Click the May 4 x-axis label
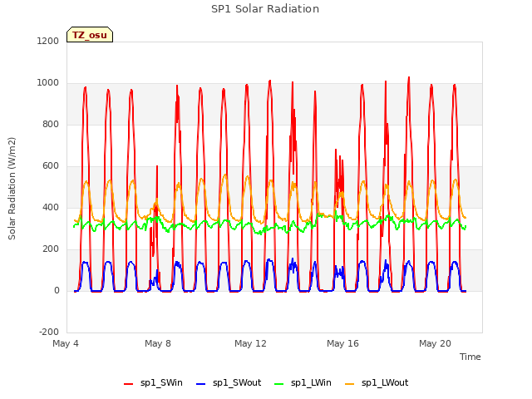Viewport: 532px width, 399px height. point(66,343)
